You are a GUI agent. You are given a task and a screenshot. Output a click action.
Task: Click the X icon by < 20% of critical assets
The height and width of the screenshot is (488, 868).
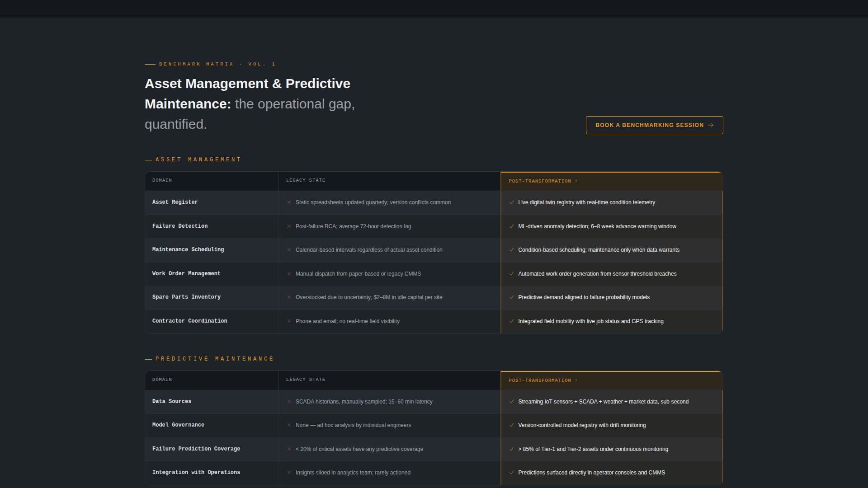click(x=289, y=449)
